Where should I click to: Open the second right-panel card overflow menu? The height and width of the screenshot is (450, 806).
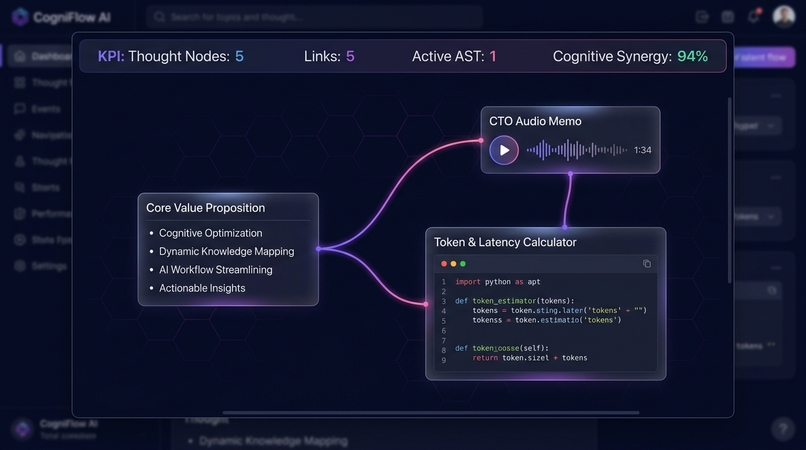tap(776, 177)
